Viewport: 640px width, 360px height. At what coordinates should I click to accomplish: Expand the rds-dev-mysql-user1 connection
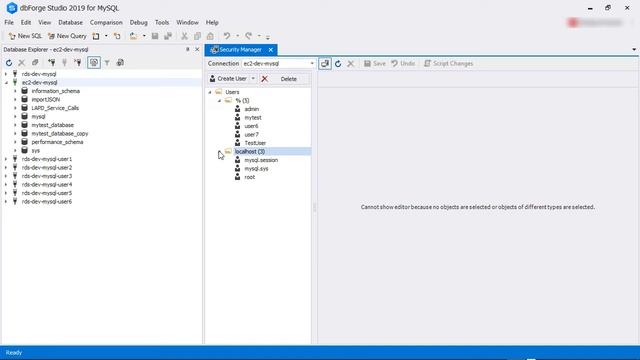(x=6, y=159)
